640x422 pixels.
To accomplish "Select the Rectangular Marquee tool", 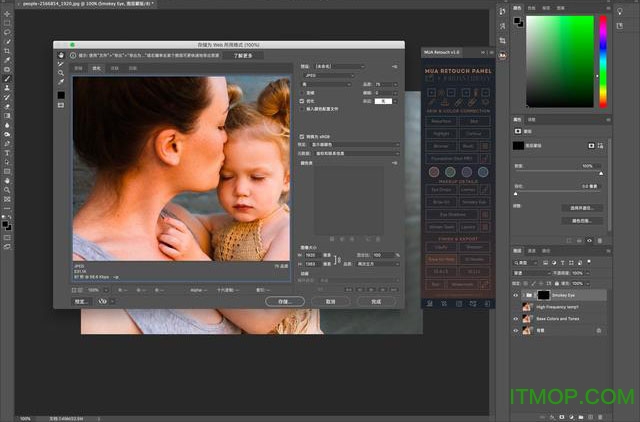I will click(7, 23).
